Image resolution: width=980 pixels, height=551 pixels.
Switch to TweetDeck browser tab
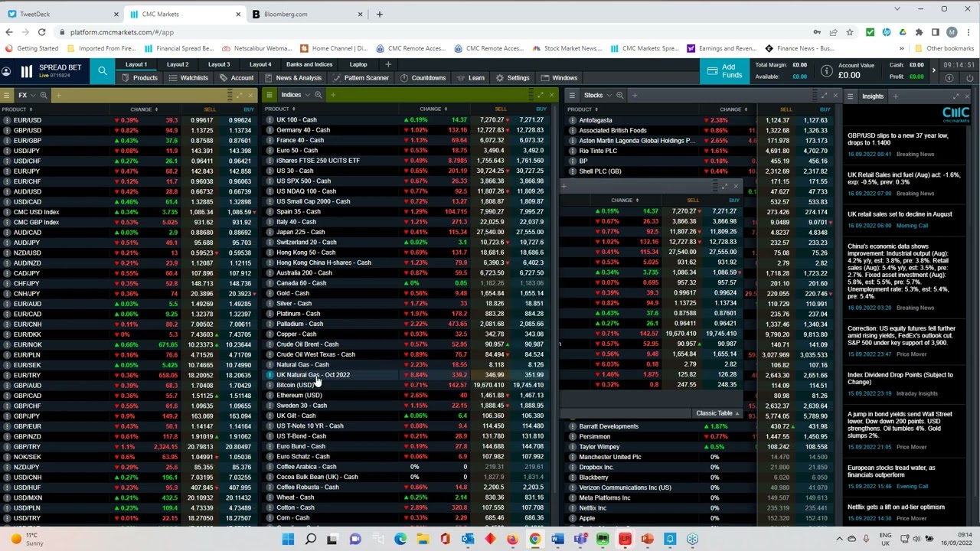click(x=61, y=14)
